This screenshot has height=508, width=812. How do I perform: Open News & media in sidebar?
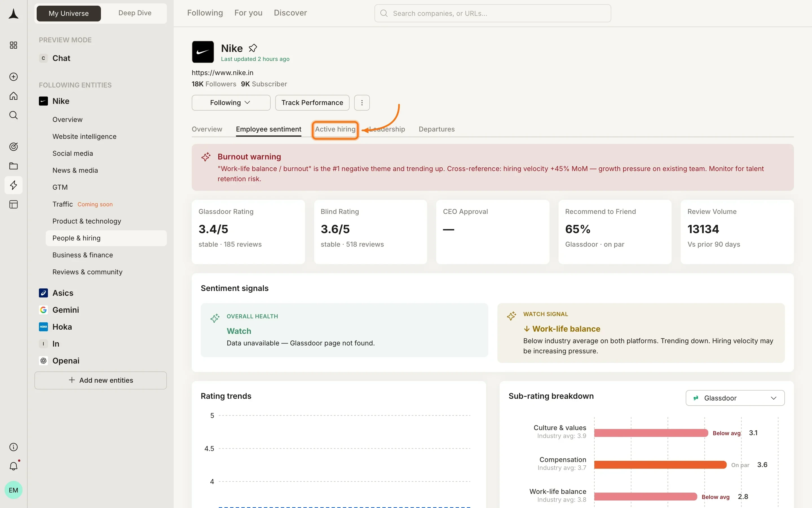(75, 170)
